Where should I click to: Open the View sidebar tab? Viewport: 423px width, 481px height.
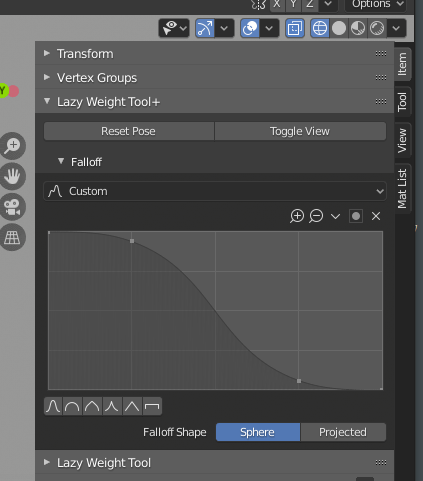pyautogui.click(x=403, y=140)
